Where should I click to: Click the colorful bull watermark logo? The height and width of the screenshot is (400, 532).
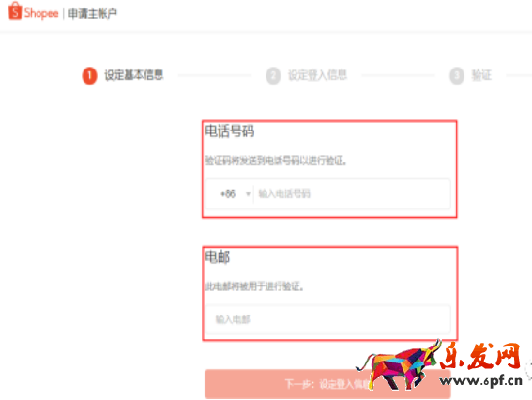pos(399,364)
